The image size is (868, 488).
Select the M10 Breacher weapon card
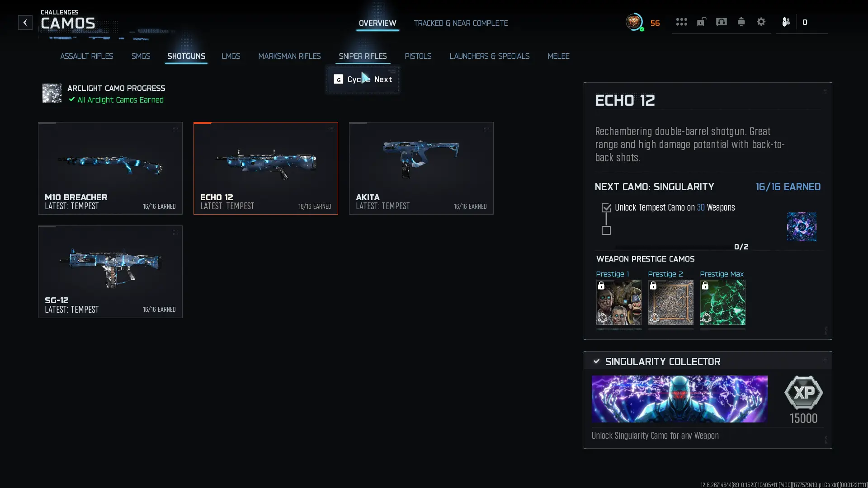click(110, 168)
